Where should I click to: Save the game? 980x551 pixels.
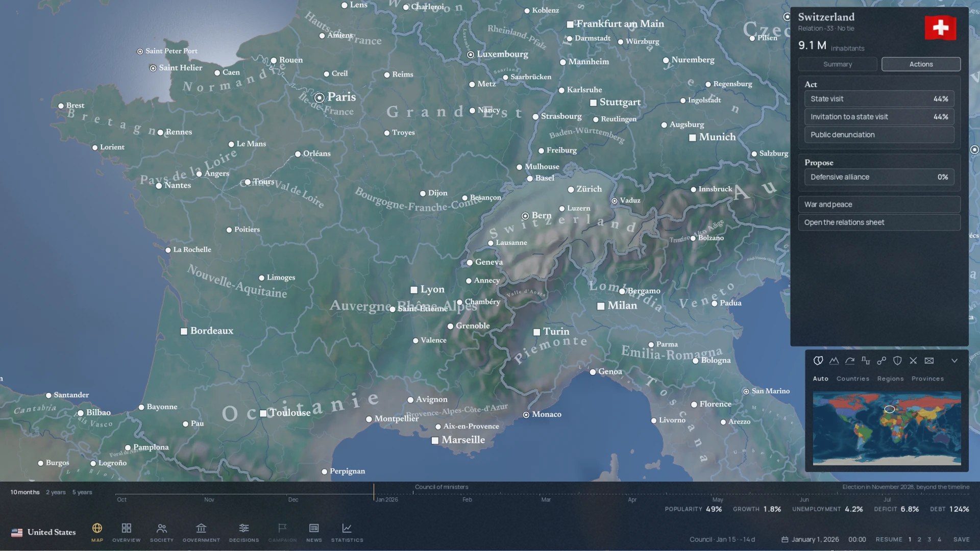pos(961,539)
